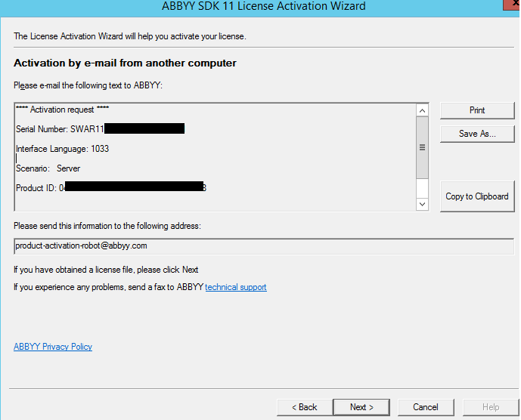This screenshot has height=420, width=521.
Task: Click 'Please send this information' label
Action: (107, 226)
